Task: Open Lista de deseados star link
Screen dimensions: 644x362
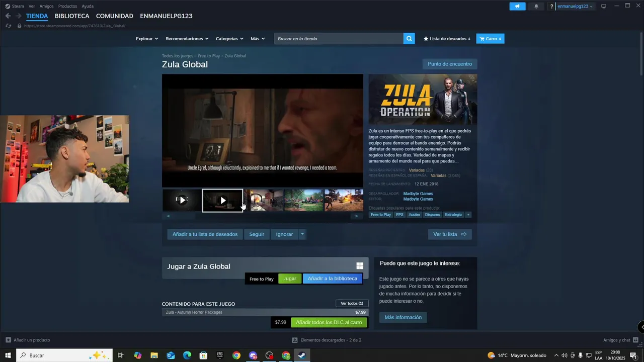Action: point(447,39)
